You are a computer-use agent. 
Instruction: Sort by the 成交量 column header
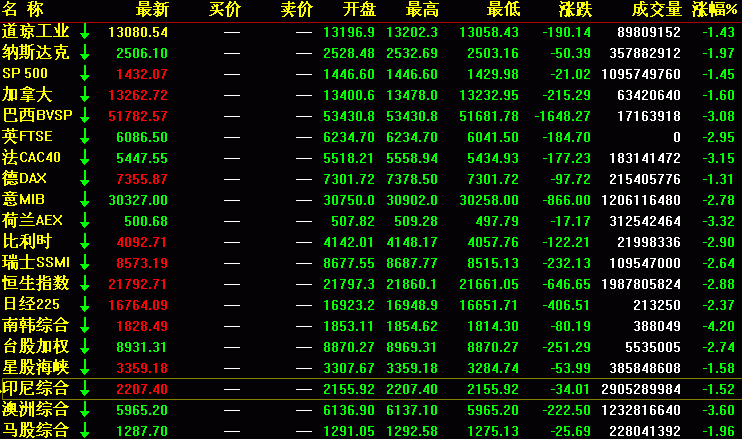click(x=657, y=9)
